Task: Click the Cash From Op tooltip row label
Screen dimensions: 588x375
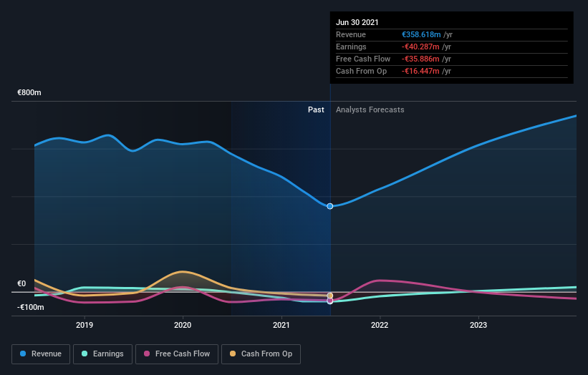Action: pyautogui.click(x=361, y=71)
